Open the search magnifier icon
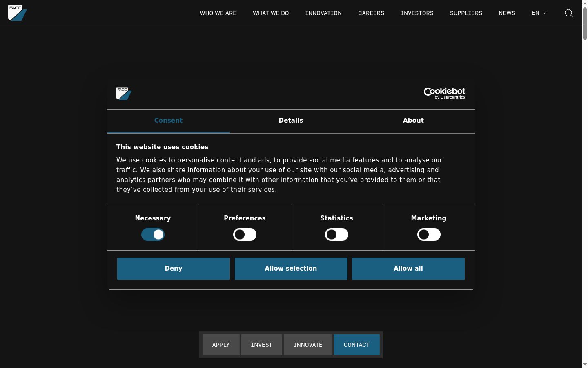The width and height of the screenshot is (588, 368). tap(569, 13)
